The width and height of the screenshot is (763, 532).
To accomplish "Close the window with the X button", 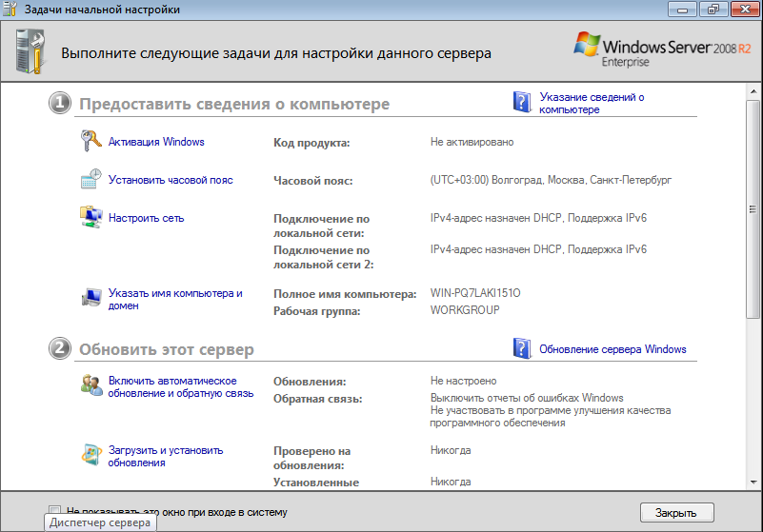I will click(x=745, y=10).
